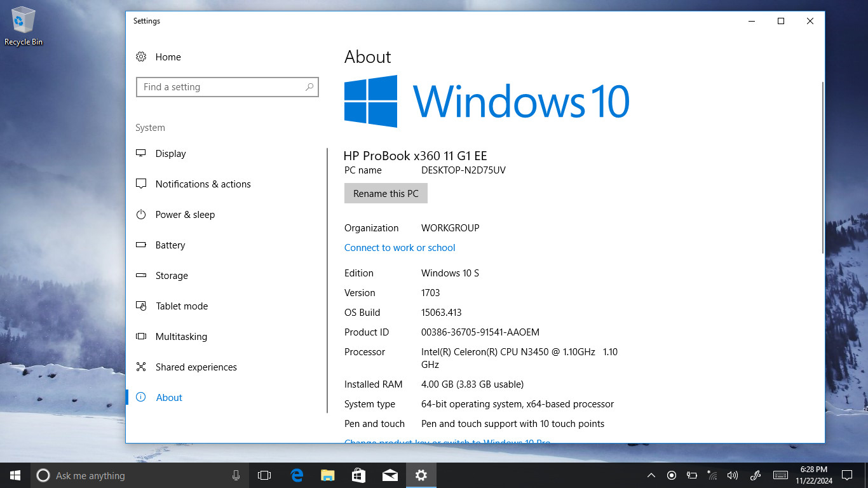Click the location tray icon
The image size is (868, 488).
click(672, 475)
